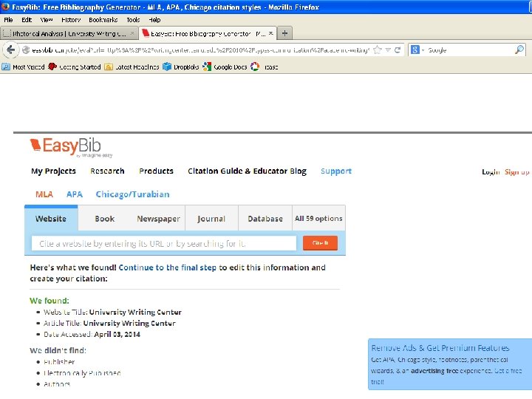Open the File menu
This screenshot has height=399, width=532.
click(x=8, y=20)
